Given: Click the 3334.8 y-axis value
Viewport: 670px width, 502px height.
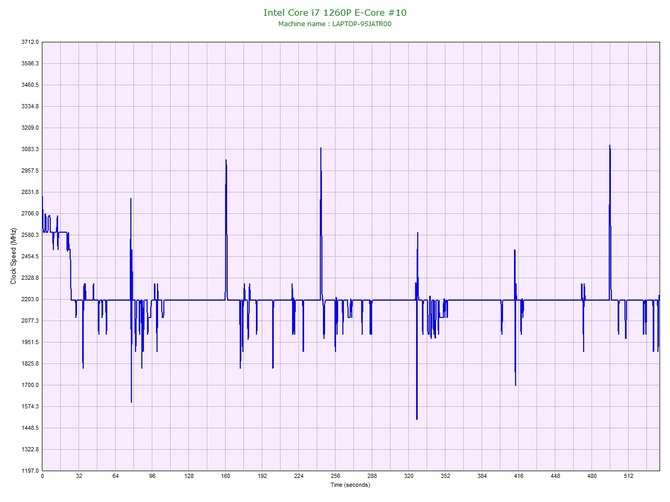Looking at the screenshot, I should coord(30,106).
